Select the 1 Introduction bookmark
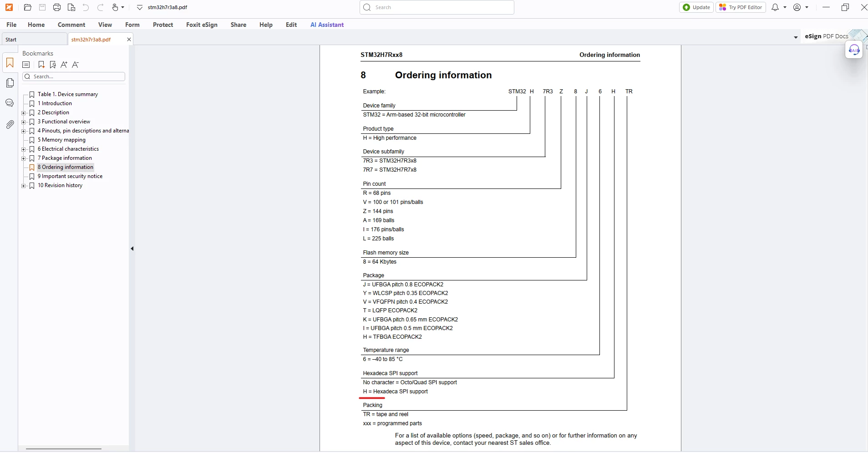The width and height of the screenshot is (868, 453). pos(55,103)
